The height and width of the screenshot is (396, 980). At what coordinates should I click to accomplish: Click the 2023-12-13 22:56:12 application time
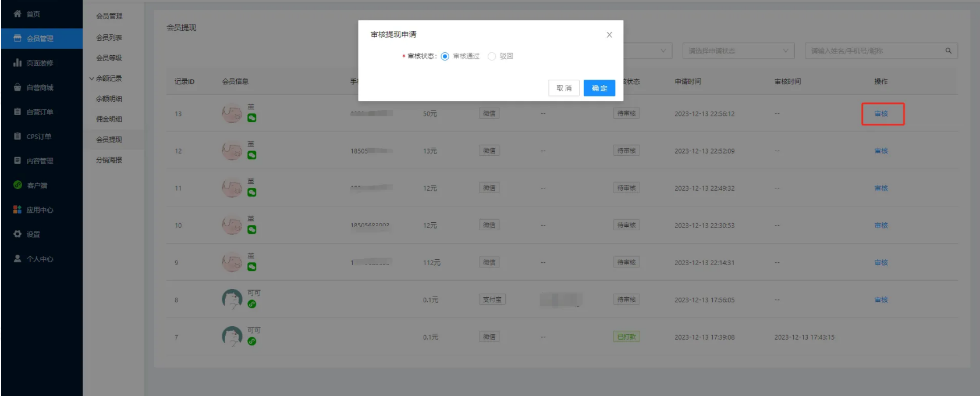point(705,114)
